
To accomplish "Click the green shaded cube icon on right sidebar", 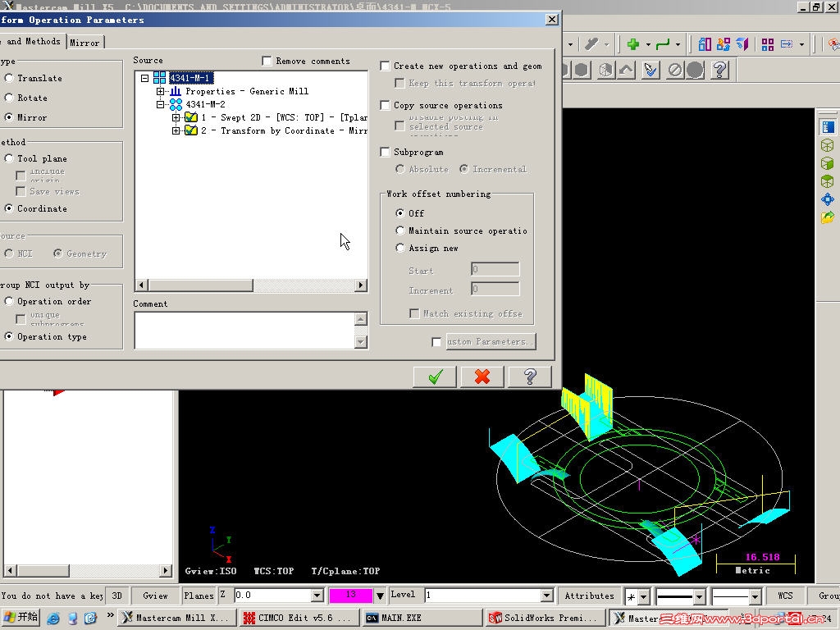I will point(828,163).
